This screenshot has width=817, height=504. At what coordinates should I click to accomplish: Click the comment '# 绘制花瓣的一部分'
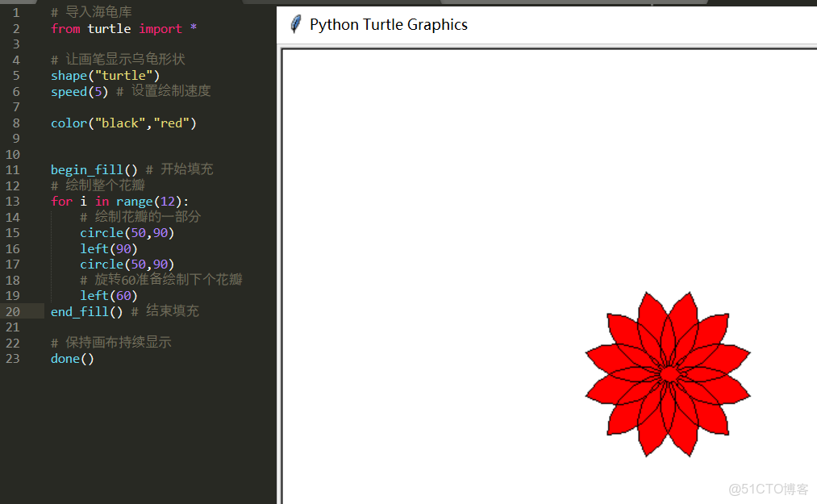pos(140,217)
